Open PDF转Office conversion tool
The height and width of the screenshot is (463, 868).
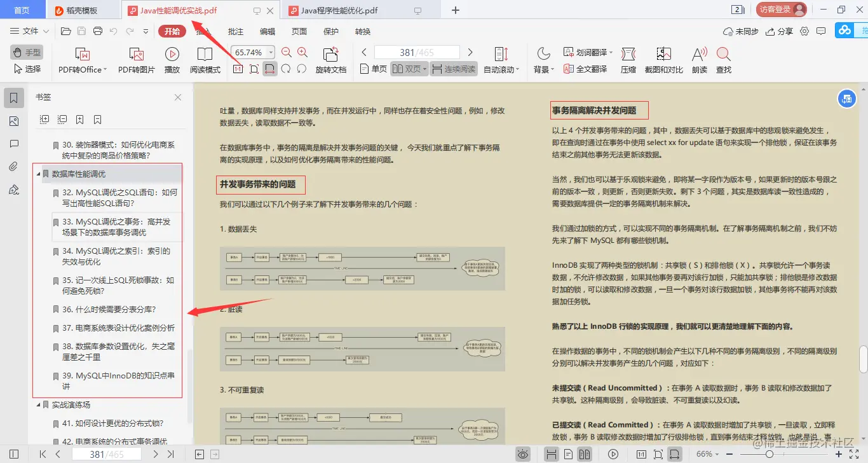pyautogui.click(x=81, y=60)
